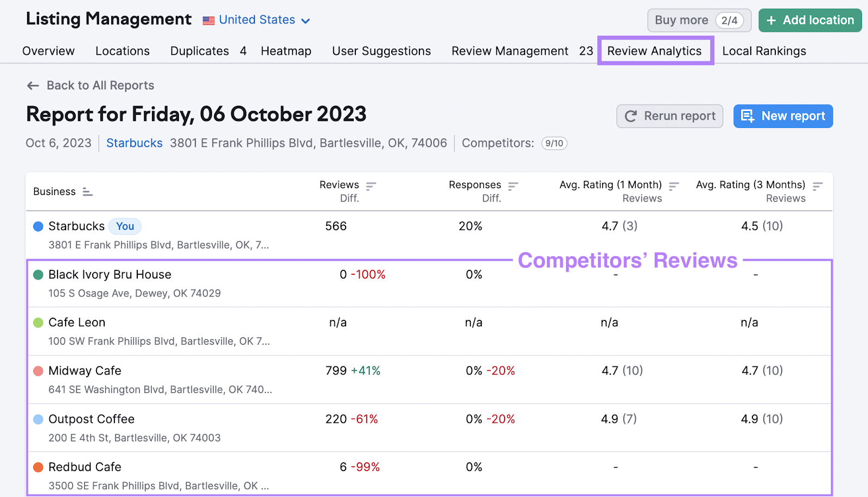Click the back arrow to All Reports

coord(33,85)
